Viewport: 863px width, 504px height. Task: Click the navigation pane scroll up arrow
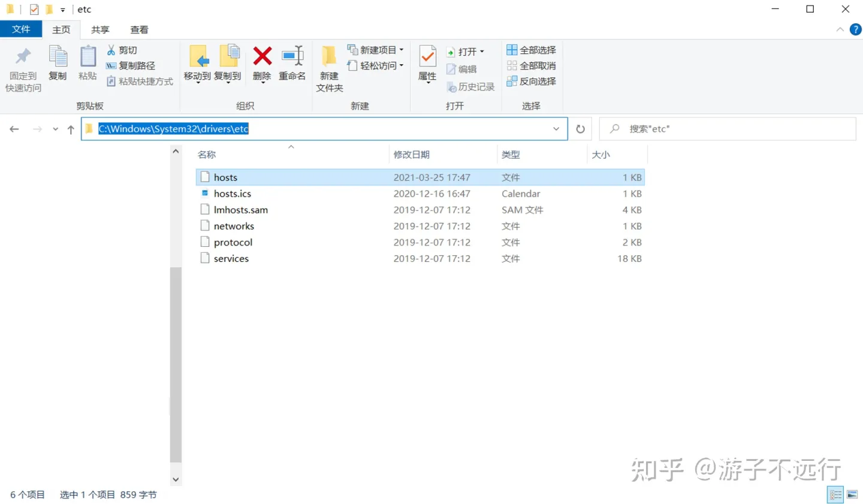click(x=176, y=152)
